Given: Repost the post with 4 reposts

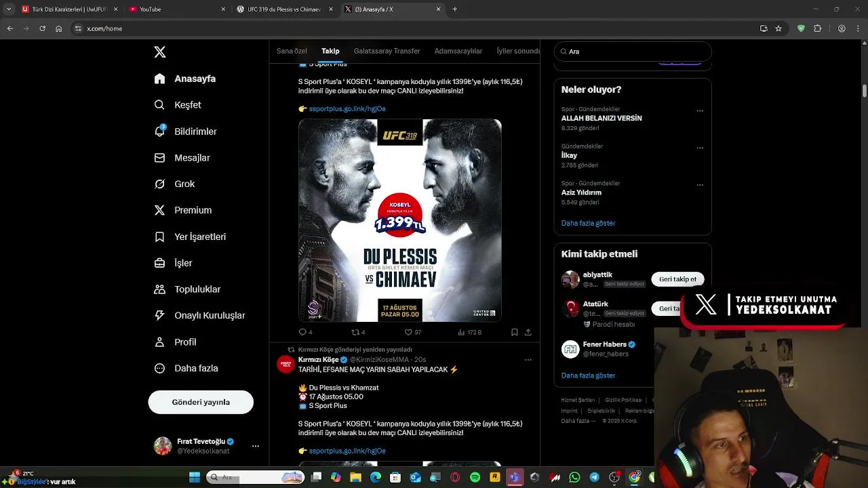Looking at the screenshot, I should (x=358, y=332).
